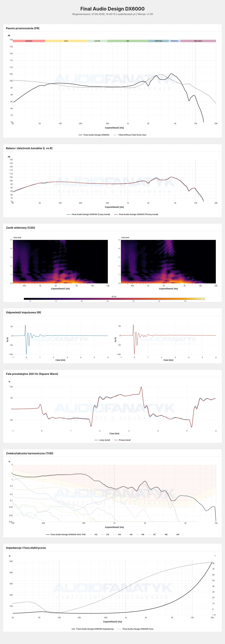225x644 pixels.
Task: Toggle the Prawy kanał entry in the Square Wave legend
Action: pyautogui.click(x=122, y=440)
